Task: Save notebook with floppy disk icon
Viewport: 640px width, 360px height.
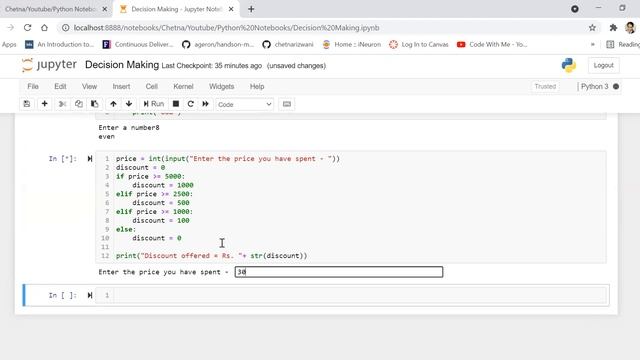Action: 27,104
